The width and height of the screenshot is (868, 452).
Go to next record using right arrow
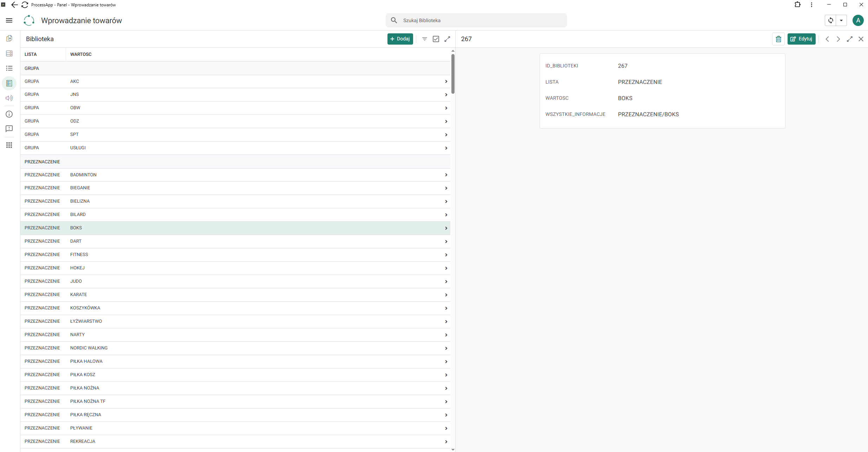point(838,39)
